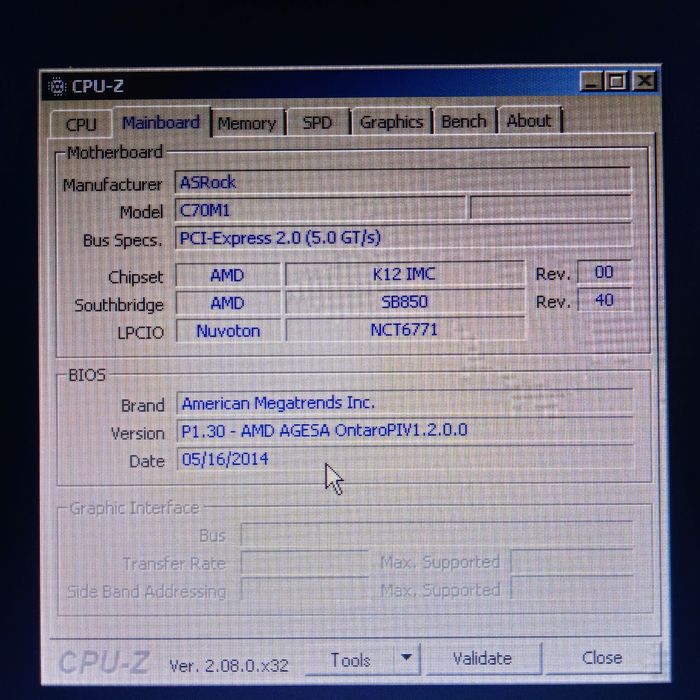Image resolution: width=700 pixels, height=700 pixels.
Task: Click the NCT6771 LPCIO value
Action: [x=404, y=329]
